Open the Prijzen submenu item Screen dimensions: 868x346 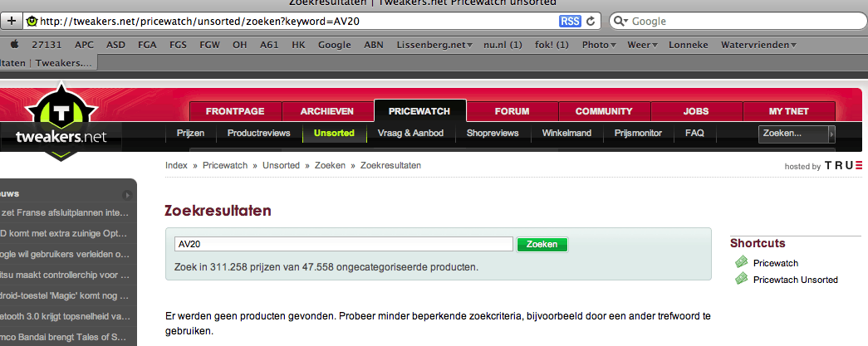pos(190,134)
